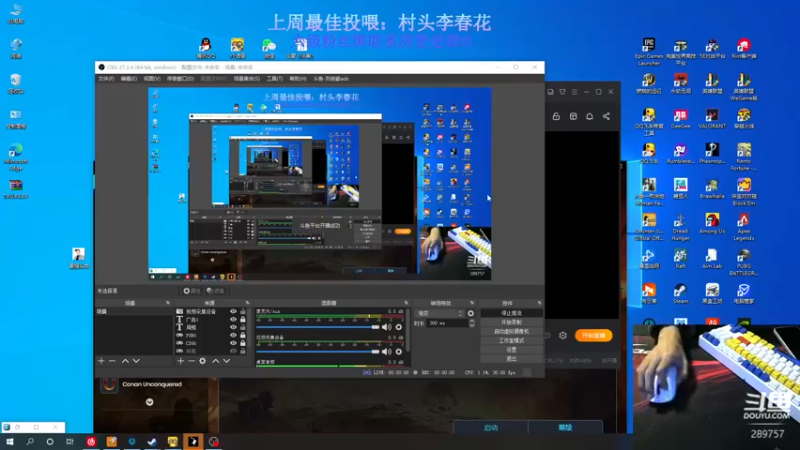
Task: Open the 停靠窗口(D) menu in OBS
Action: pyautogui.click(x=181, y=79)
